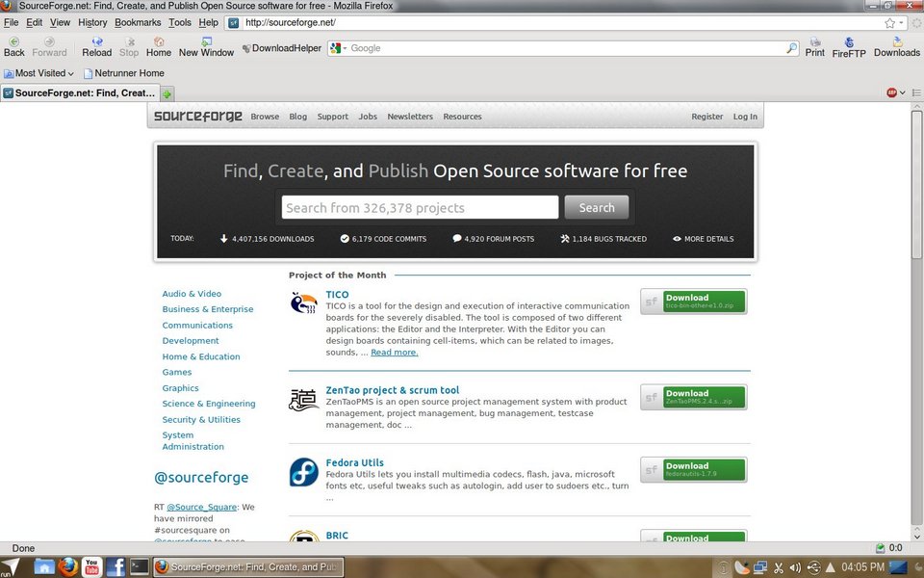
Task: Launch YouTube from the taskbar
Action: (91, 566)
